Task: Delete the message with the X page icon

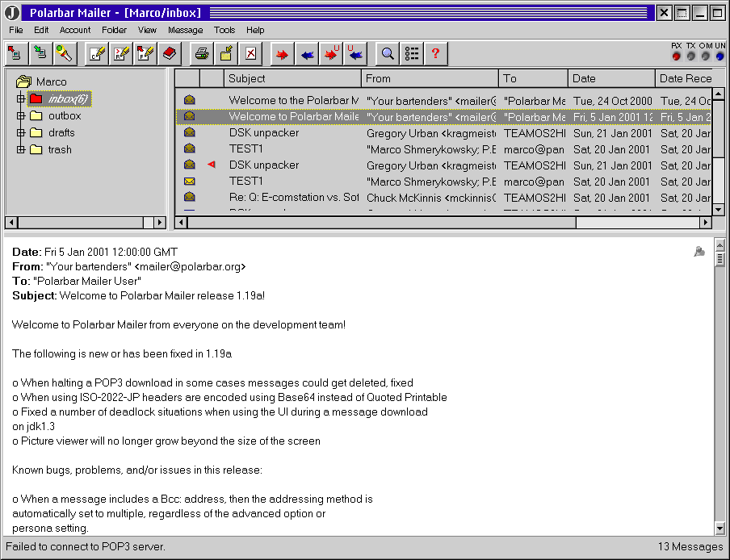Action: (x=250, y=53)
